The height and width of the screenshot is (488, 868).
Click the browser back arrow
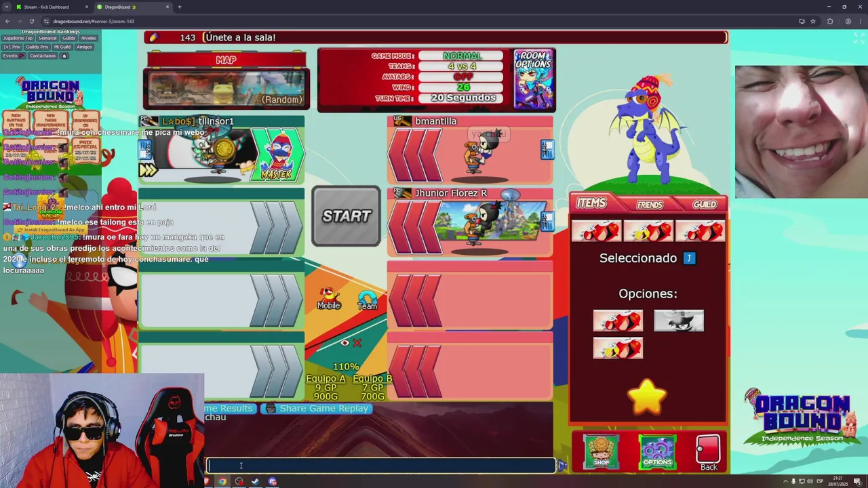pos(7,21)
